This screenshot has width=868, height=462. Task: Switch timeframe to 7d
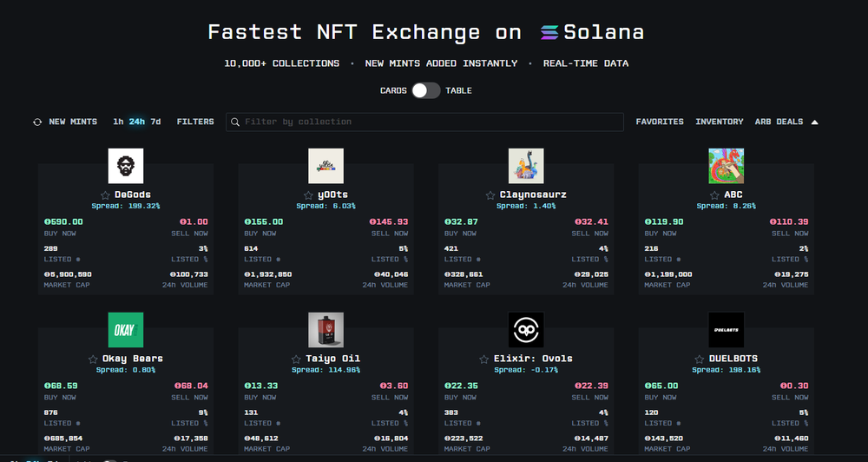pyautogui.click(x=155, y=122)
